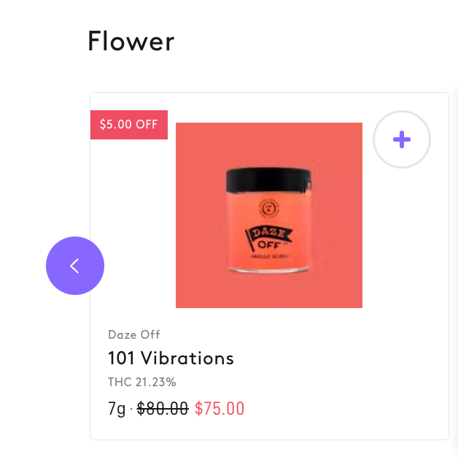Screen dimensions: 458x476
Task: Click the glass base of the jar
Action: pyautogui.click(x=268, y=269)
